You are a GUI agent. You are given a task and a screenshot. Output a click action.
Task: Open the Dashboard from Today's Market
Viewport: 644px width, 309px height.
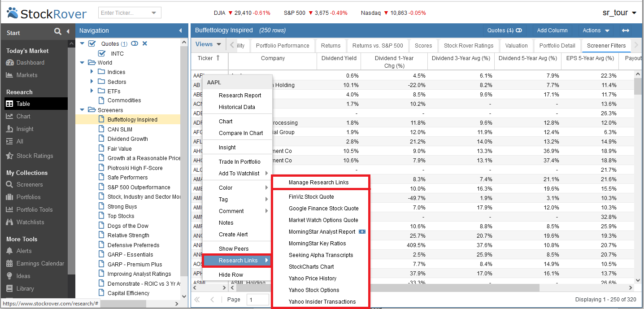(x=30, y=62)
